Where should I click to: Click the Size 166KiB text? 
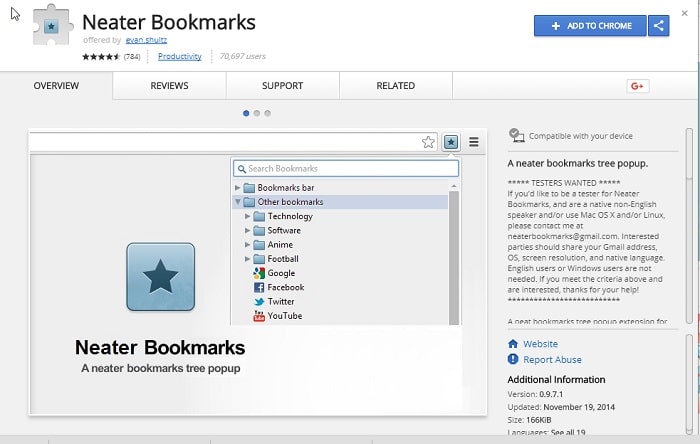pyautogui.click(x=529, y=420)
